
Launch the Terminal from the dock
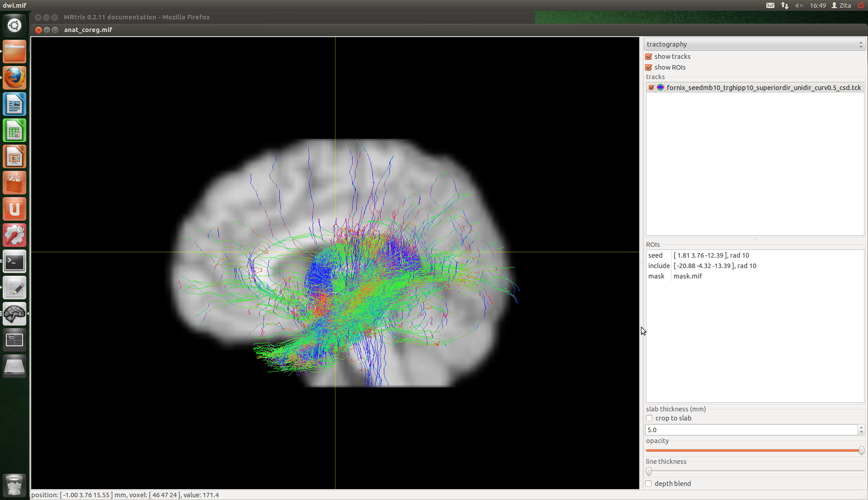[x=14, y=262]
